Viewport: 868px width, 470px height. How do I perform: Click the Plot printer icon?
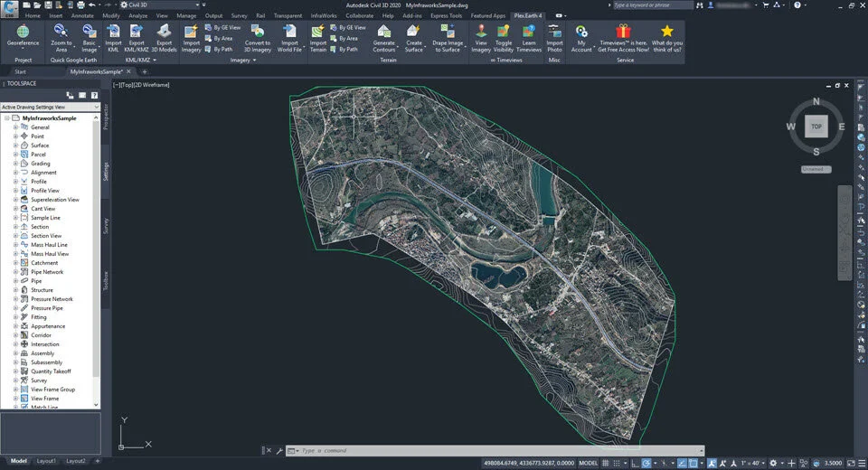click(80, 5)
